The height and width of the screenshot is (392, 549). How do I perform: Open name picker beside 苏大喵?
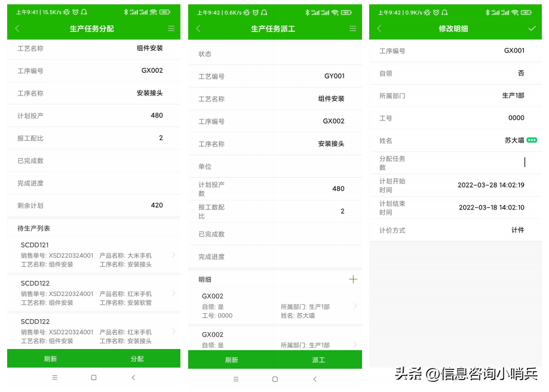[x=532, y=140]
